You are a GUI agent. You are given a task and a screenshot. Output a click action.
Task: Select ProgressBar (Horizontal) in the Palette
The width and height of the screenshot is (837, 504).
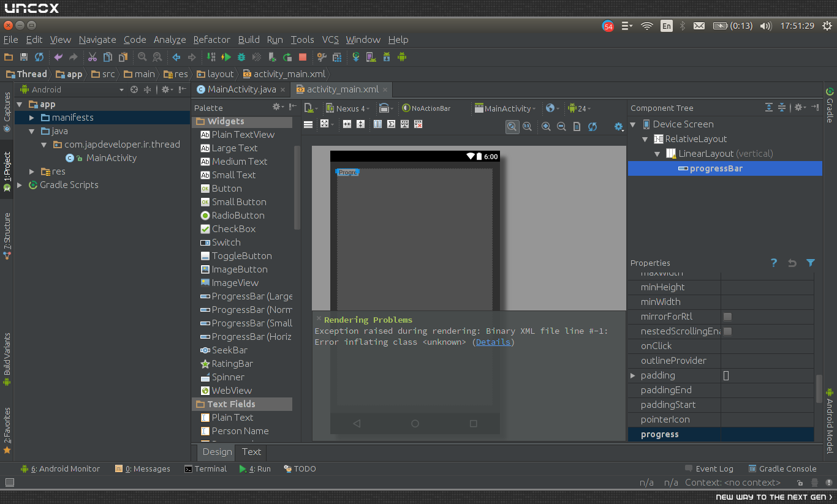click(245, 337)
